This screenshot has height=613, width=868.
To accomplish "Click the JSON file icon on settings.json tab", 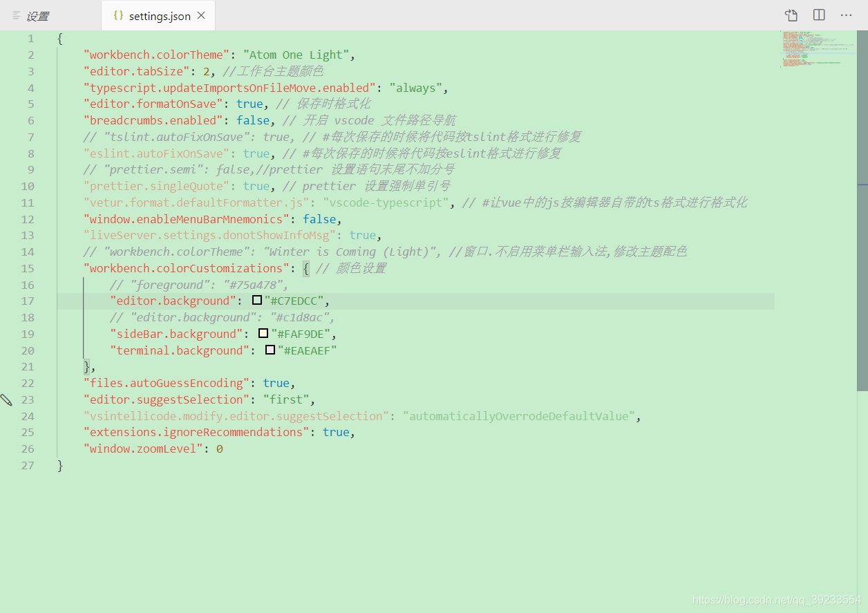I will click(118, 15).
